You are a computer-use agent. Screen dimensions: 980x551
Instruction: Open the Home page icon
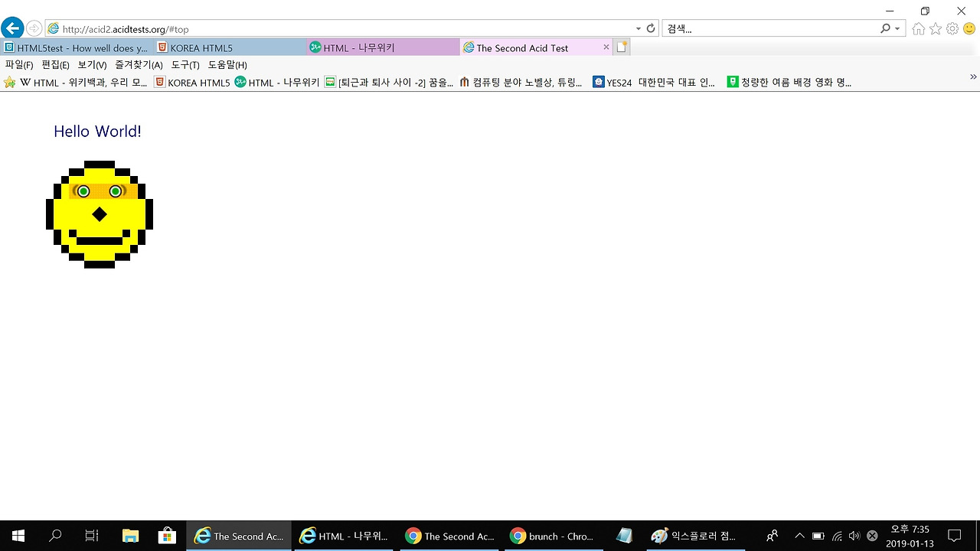coord(918,28)
